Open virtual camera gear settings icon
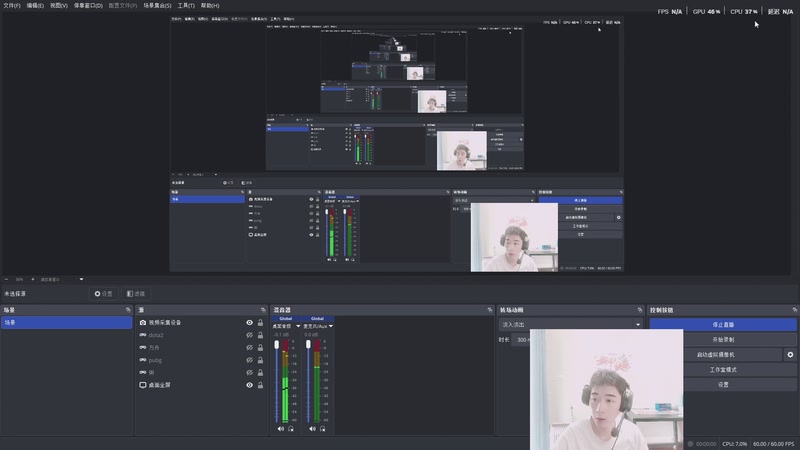This screenshot has height=450, width=800. pos(790,355)
